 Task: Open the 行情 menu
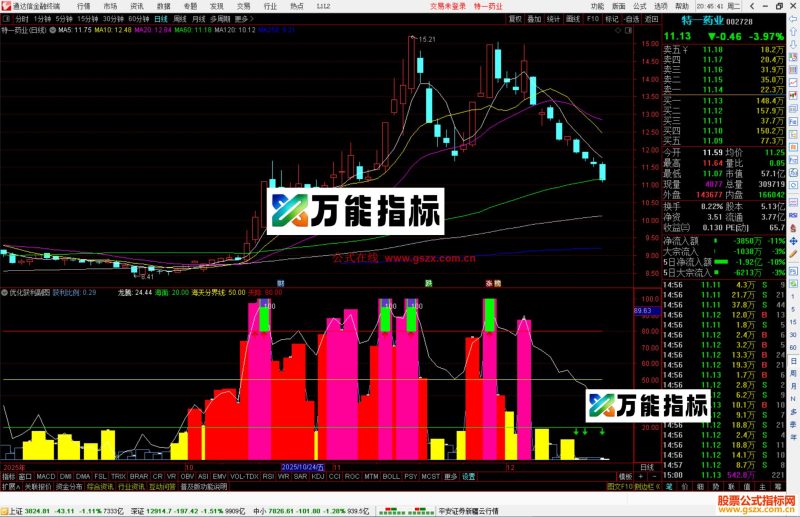click(84, 6)
